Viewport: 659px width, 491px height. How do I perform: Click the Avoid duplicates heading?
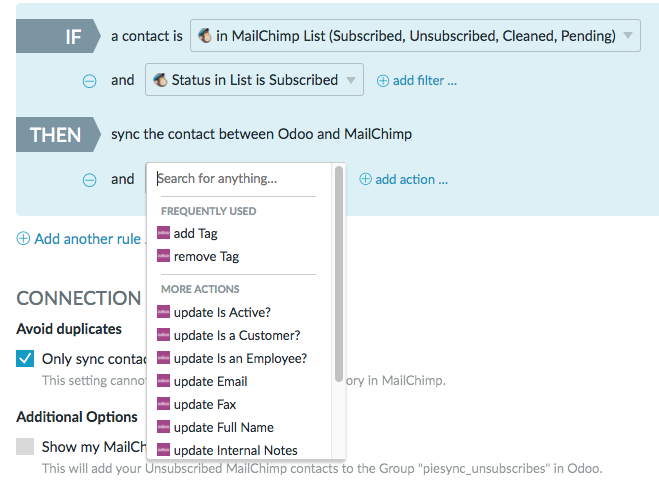tap(69, 329)
